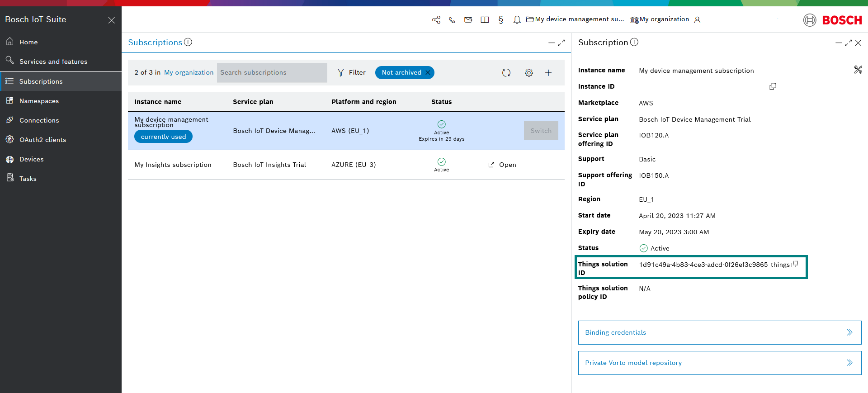Expand Binding credentials section
The height and width of the screenshot is (393, 868).
[720, 332]
